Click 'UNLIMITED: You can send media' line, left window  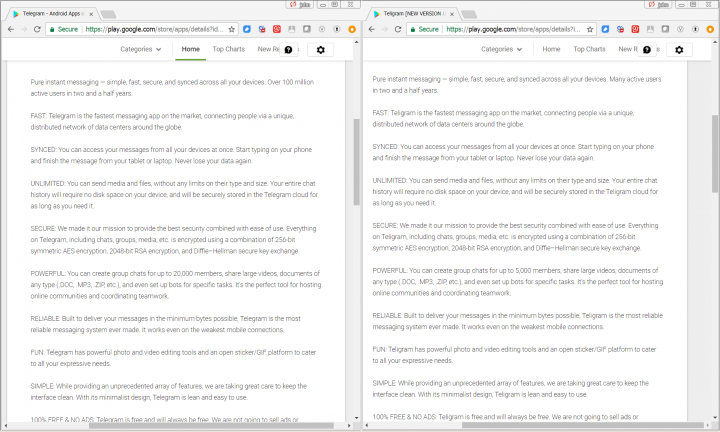coord(173,183)
